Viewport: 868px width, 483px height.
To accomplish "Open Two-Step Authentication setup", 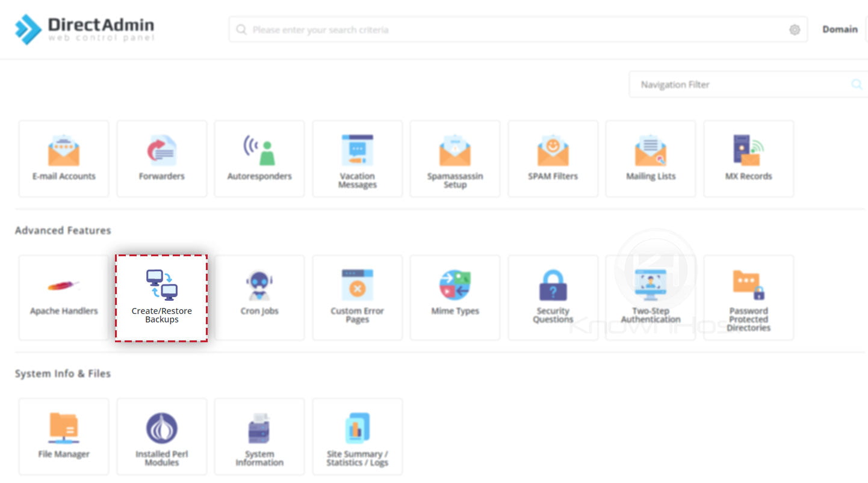I will click(x=650, y=297).
